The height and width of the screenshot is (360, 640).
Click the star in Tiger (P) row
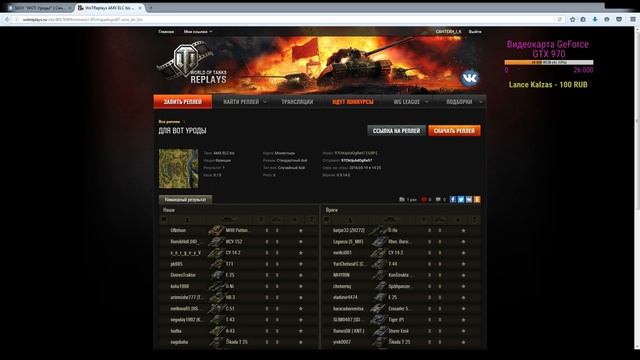coord(463,320)
